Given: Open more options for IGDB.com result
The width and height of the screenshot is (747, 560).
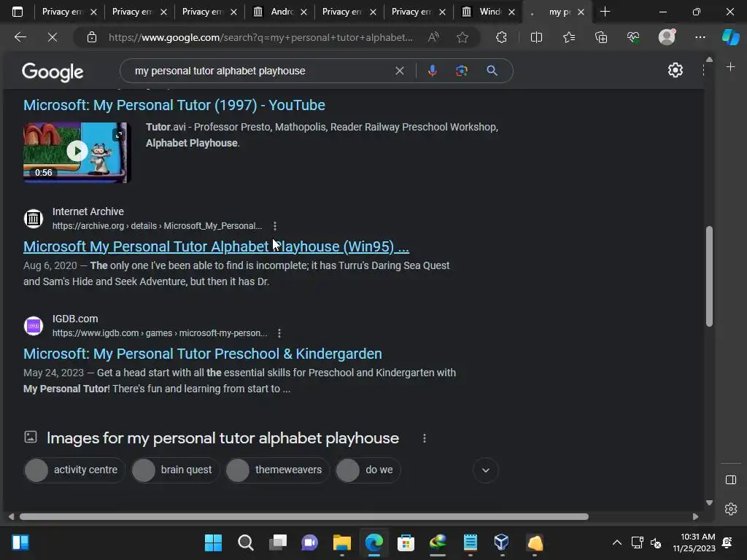Looking at the screenshot, I should [x=279, y=333].
